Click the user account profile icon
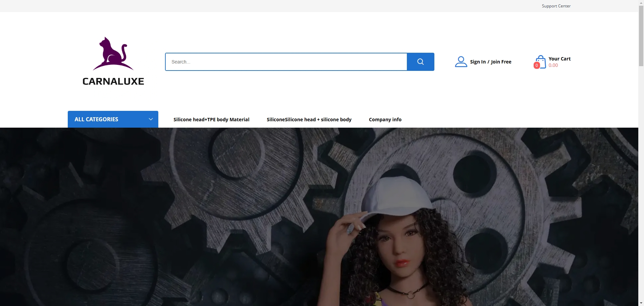The width and height of the screenshot is (644, 306). (461, 62)
